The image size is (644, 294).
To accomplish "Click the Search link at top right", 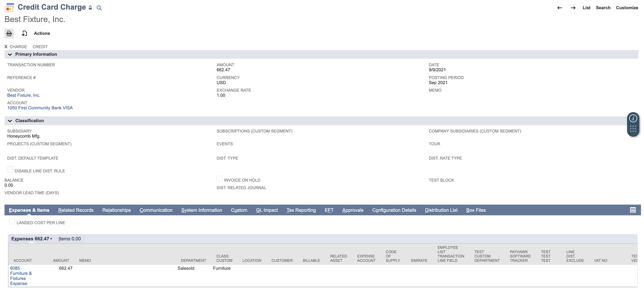I will 603,8.
